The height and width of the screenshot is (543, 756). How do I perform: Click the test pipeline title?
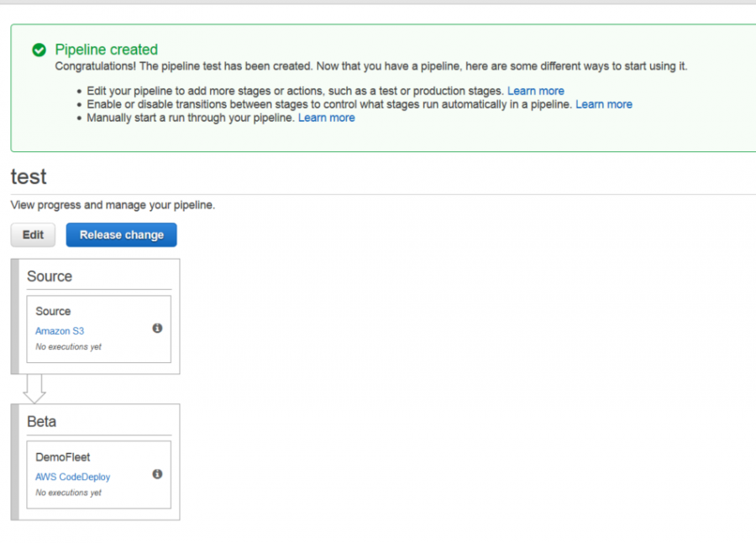tap(29, 177)
